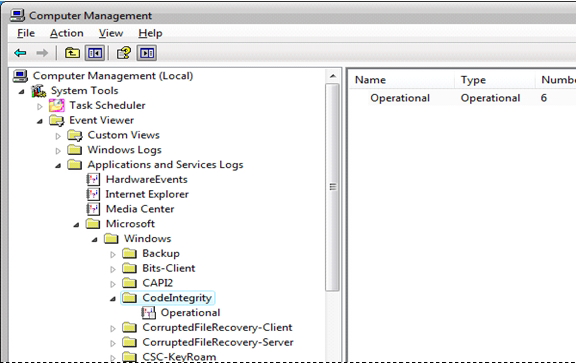Image resolution: width=576 pixels, height=364 pixels.
Task: Select the Internet Explorer log label
Action: pos(147,194)
